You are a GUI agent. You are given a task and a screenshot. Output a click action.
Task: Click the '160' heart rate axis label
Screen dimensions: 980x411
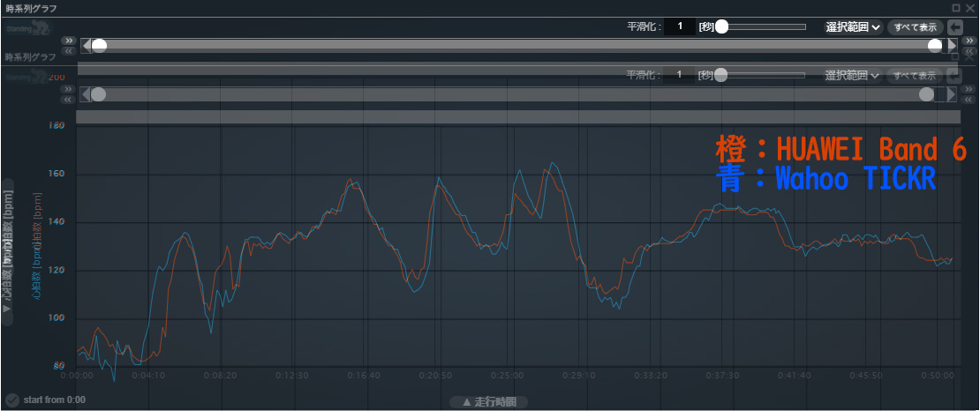(x=57, y=175)
